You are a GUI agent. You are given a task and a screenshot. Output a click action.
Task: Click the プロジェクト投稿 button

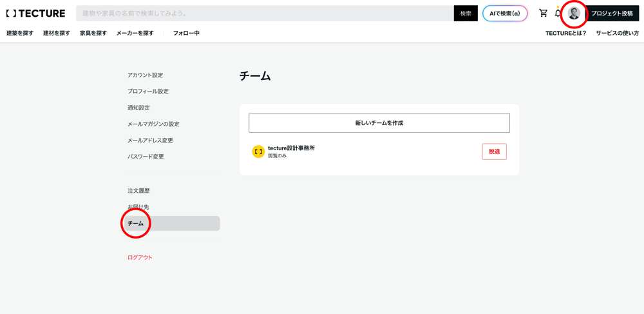click(x=612, y=14)
